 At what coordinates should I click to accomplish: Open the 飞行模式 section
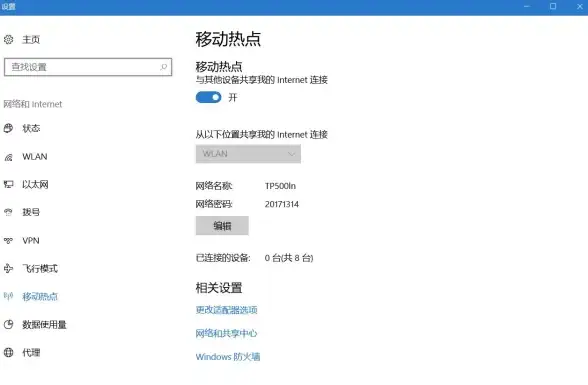[x=40, y=268]
